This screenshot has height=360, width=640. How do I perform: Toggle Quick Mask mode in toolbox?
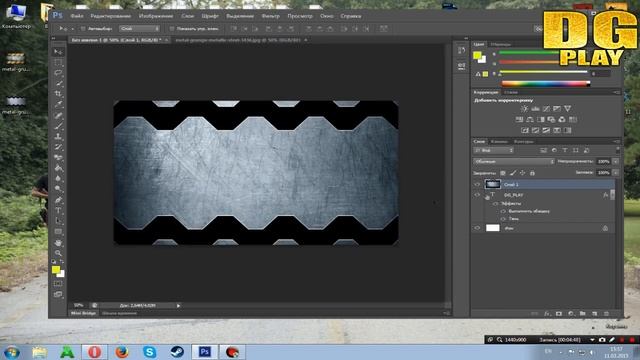tap(58, 284)
